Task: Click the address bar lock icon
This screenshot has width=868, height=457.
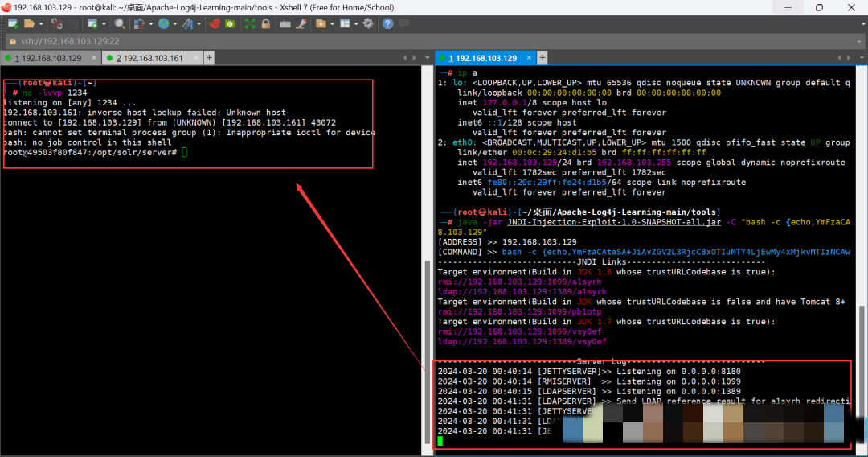Action: click(14, 41)
